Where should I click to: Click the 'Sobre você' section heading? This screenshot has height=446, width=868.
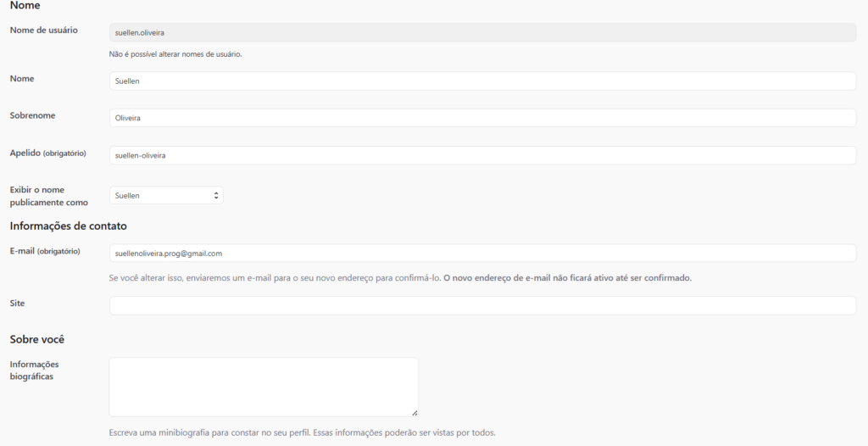point(37,339)
